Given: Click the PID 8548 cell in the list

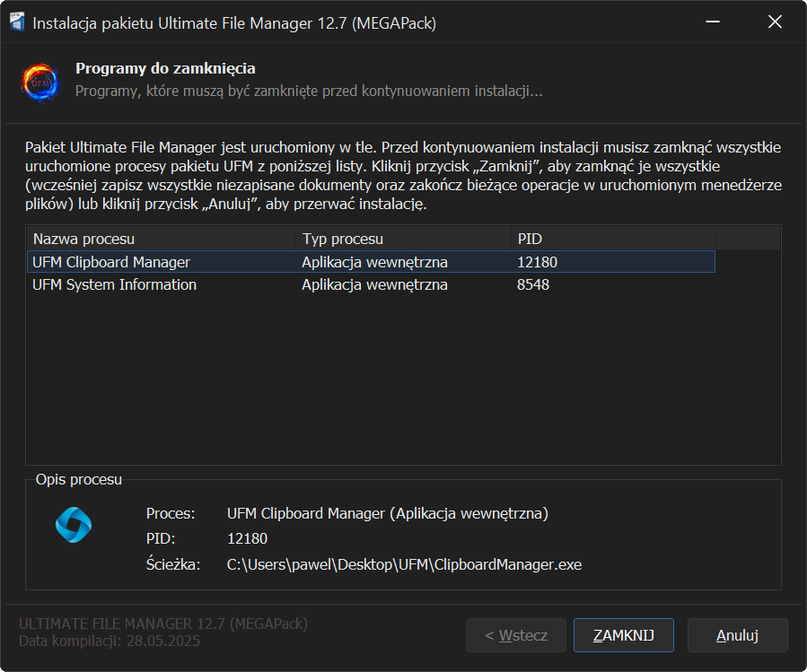Looking at the screenshot, I should click(x=533, y=284).
